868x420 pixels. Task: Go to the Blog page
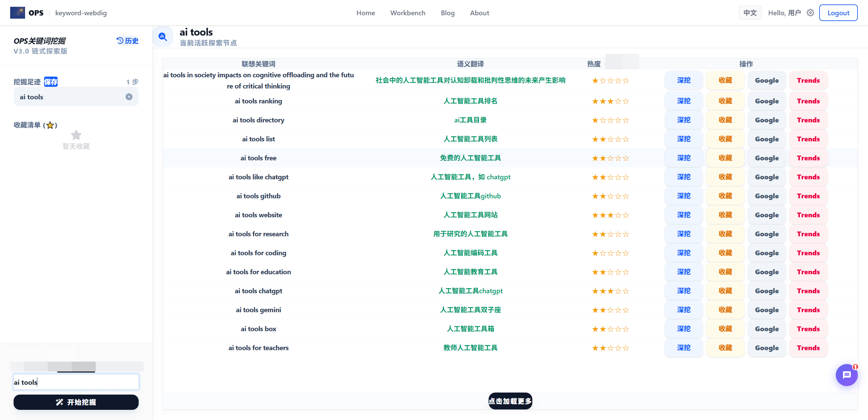[x=448, y=13]
